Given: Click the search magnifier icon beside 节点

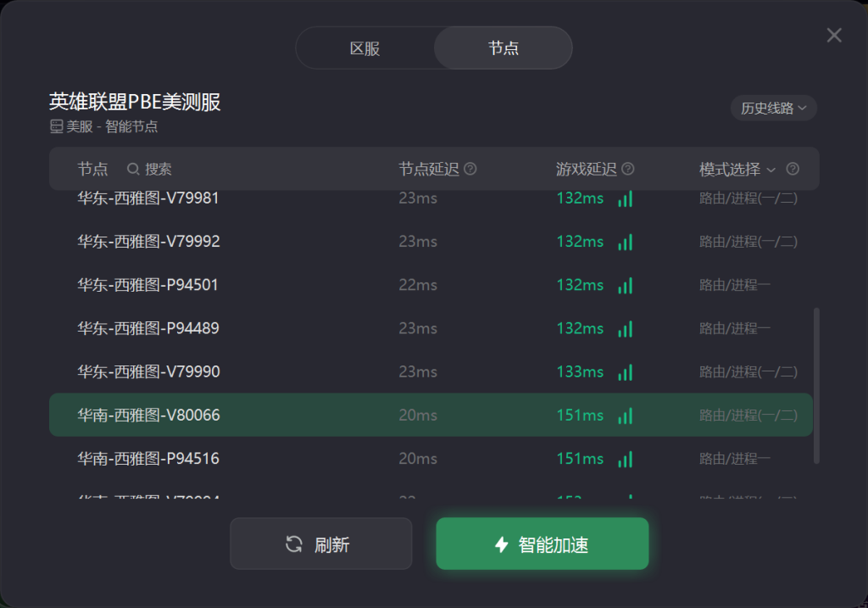Looking at the screenshot, I should [x=133, y=169].
